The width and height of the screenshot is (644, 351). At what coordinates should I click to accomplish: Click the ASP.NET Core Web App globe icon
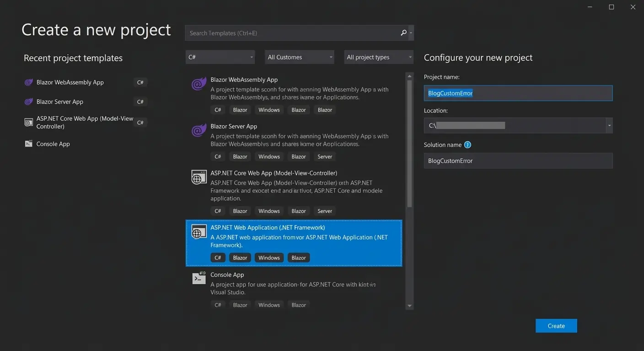coord(199,177)
